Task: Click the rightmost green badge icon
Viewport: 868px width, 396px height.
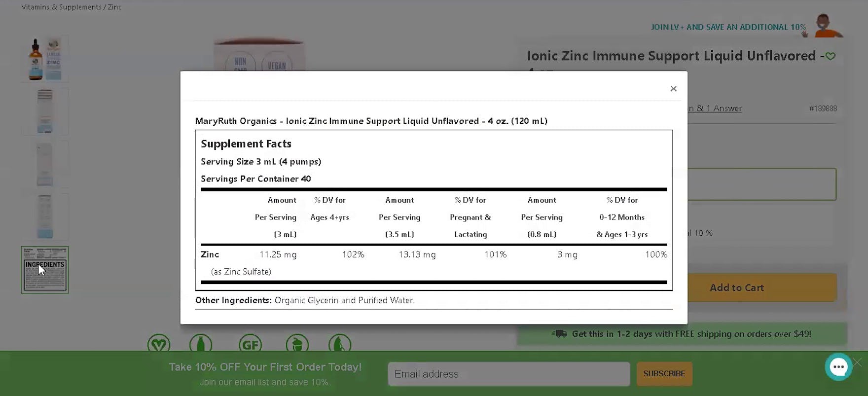Action: click(x=339, y=344)
